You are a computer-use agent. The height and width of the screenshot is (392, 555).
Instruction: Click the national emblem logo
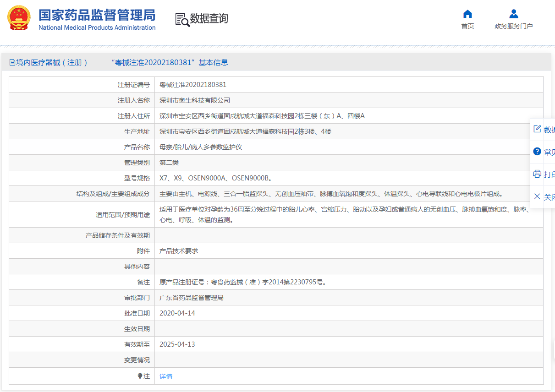tap(19, 18)
